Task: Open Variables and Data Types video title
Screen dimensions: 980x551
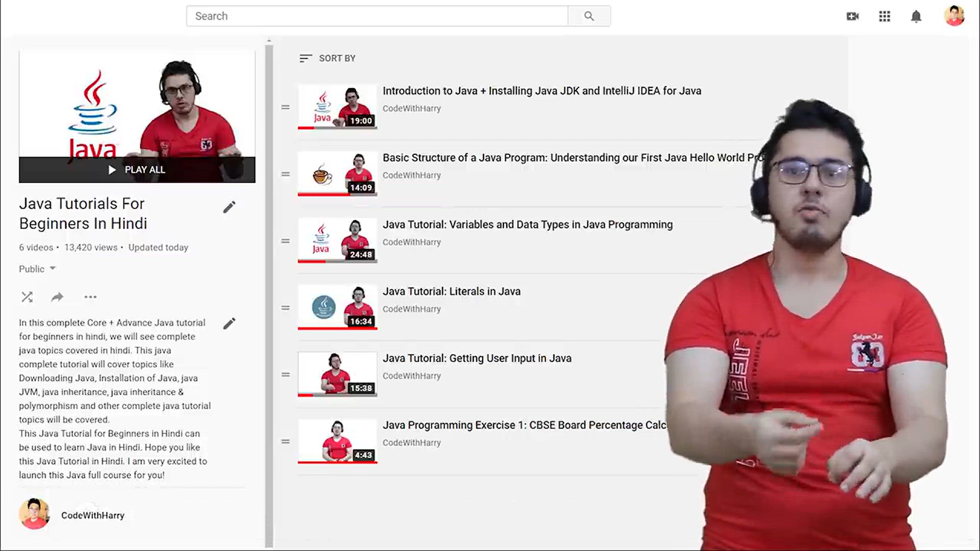Action: [528, 224]
